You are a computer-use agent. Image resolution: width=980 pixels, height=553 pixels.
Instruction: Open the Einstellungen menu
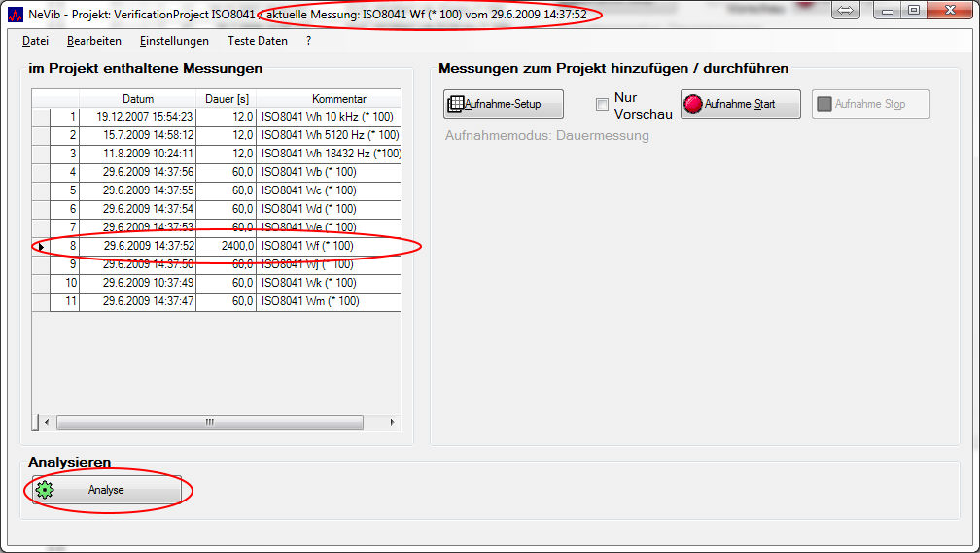pos(174,41)
